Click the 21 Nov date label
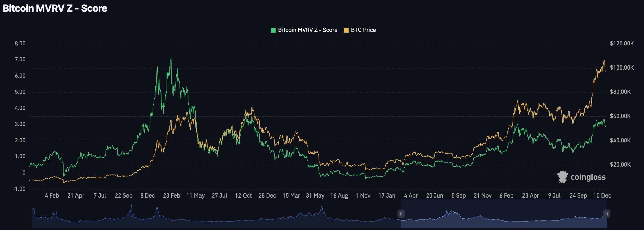Image resolution: width=644 pixels, height=230 pixels. [x=482, y=196]
